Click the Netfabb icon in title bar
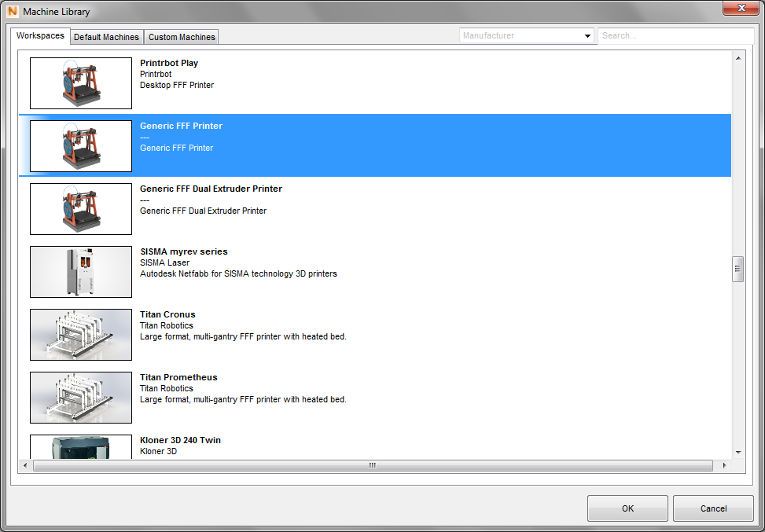 coord(13,11)
